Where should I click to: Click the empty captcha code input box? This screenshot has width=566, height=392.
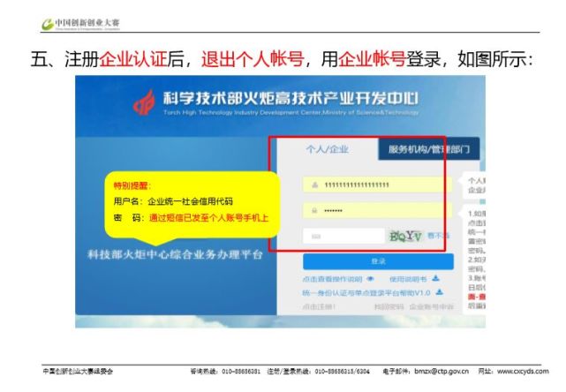click(343, 237)
